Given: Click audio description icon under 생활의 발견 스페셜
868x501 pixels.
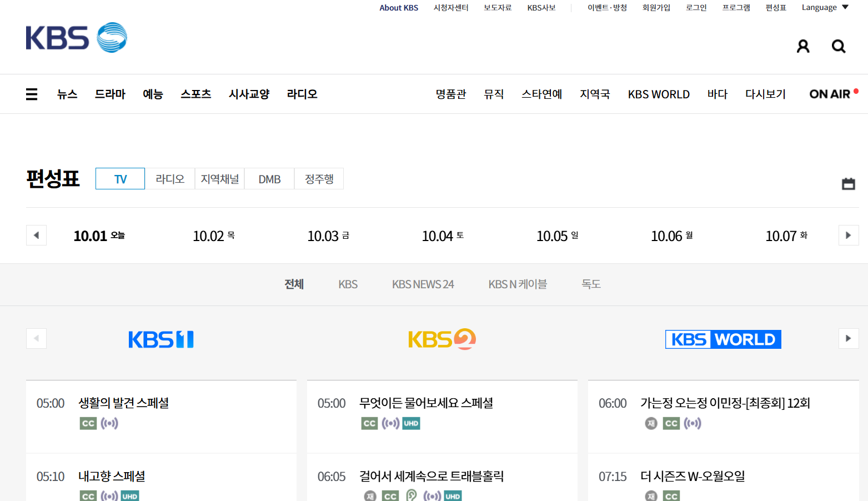Looking at the screenshot, I should click(x=109, y=423).
